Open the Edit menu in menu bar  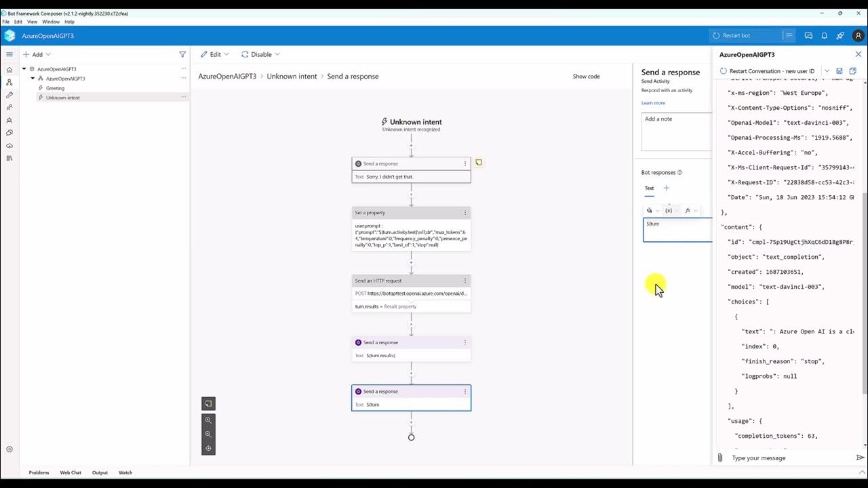[x=18, y=22]
